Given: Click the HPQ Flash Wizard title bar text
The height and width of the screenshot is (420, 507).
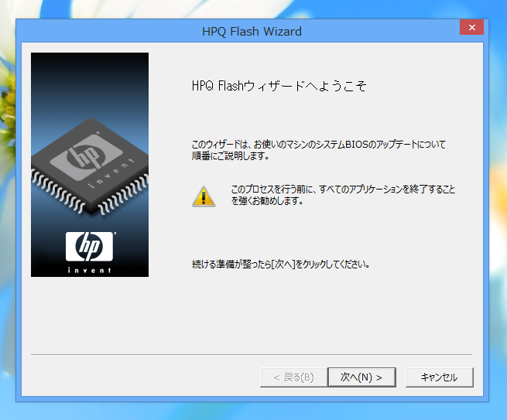Looking at the screenshot, I should click(252, 32).
